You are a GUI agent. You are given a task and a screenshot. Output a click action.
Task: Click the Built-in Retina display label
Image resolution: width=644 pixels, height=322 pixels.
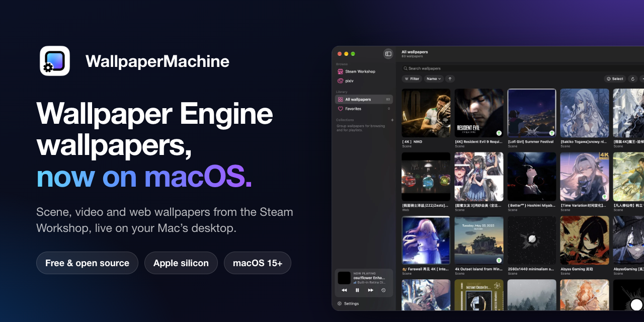371,283
